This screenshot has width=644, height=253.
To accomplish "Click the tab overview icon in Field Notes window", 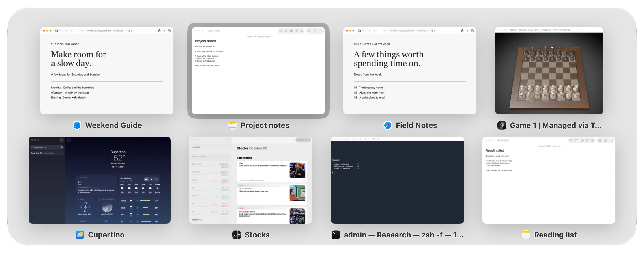I will click(x=472, y=31).
